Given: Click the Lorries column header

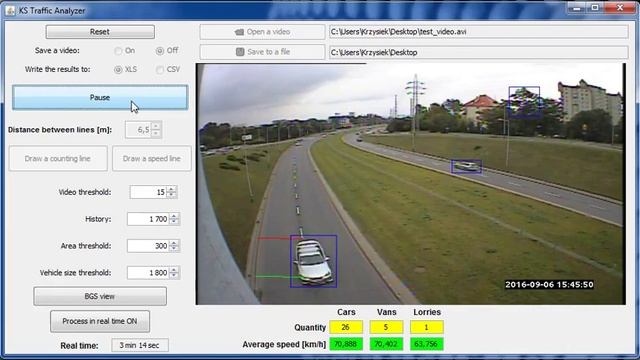Looking at the screenshot, I should [x=427, y=312].
